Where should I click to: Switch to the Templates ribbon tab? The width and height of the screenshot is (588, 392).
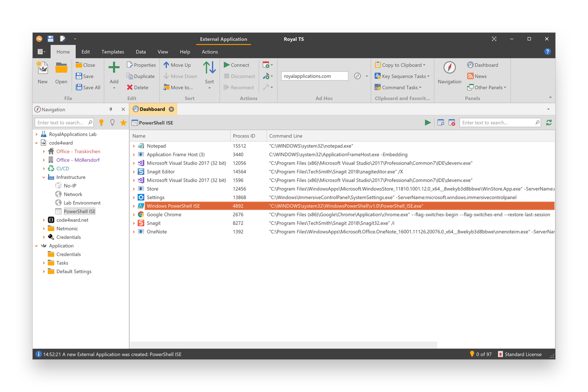(113, 52)
